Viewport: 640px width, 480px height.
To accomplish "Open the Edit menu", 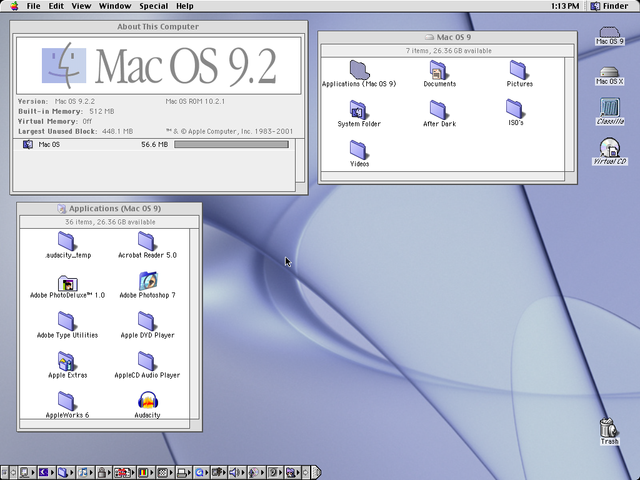I will pyautogui.click(x=56, y=6).
